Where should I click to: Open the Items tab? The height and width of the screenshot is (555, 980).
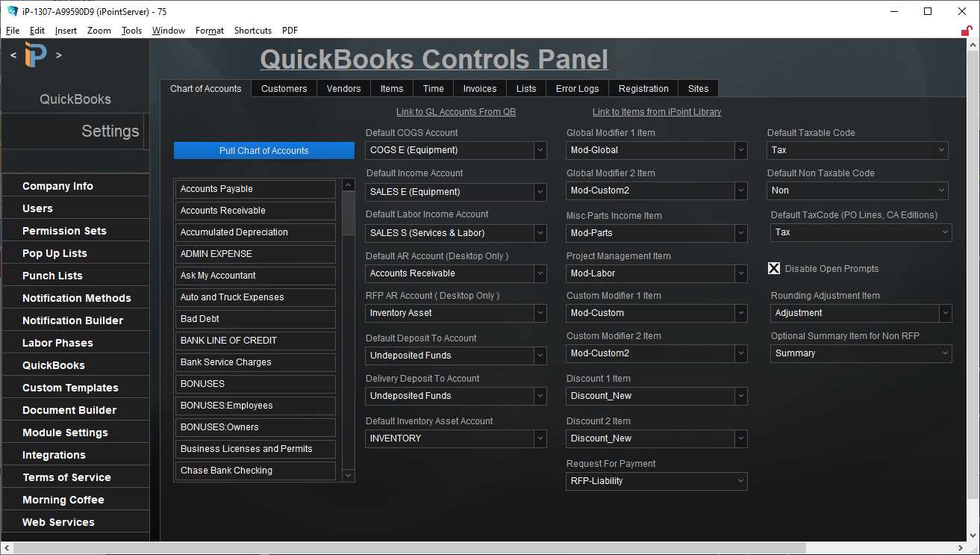(392, 88)
